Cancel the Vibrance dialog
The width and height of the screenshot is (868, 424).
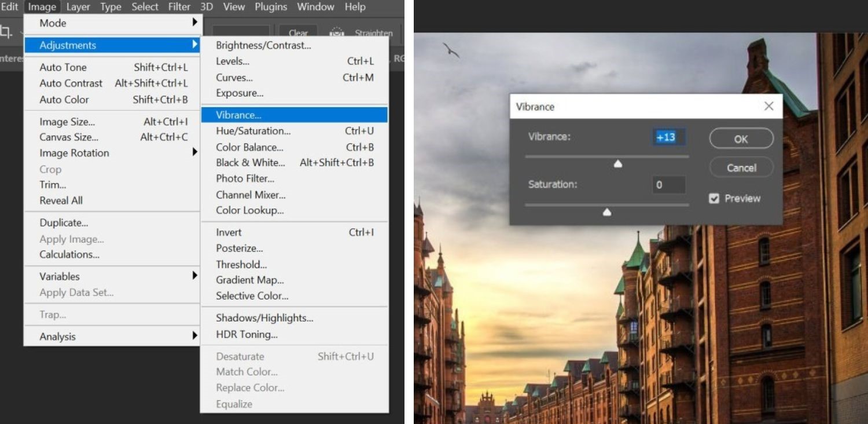pyautogui.click(x=741, y=167)
